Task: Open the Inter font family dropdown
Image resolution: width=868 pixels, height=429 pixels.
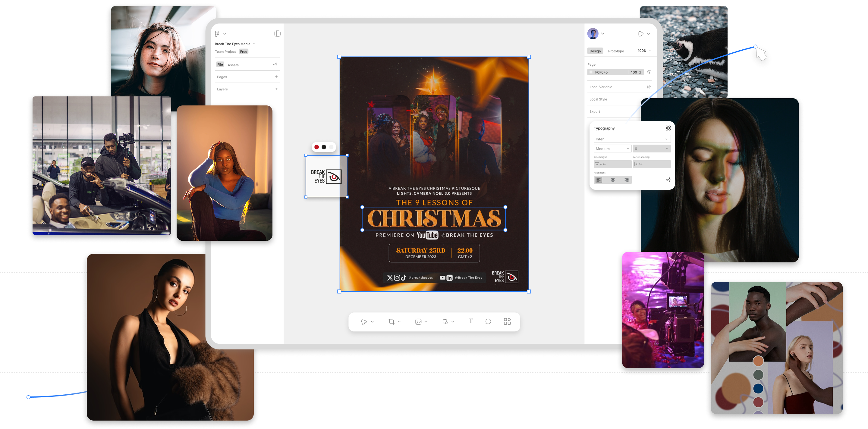Action: [632, 139]
